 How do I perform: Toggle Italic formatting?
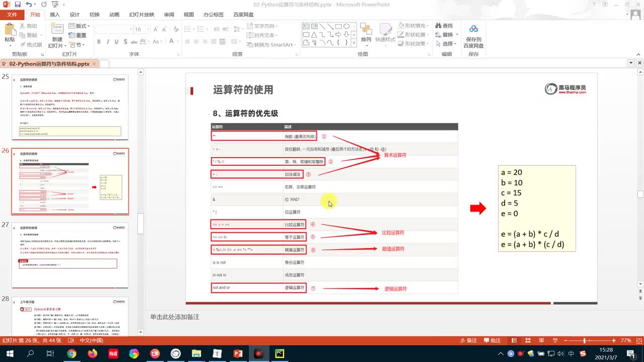pos(108,42)
